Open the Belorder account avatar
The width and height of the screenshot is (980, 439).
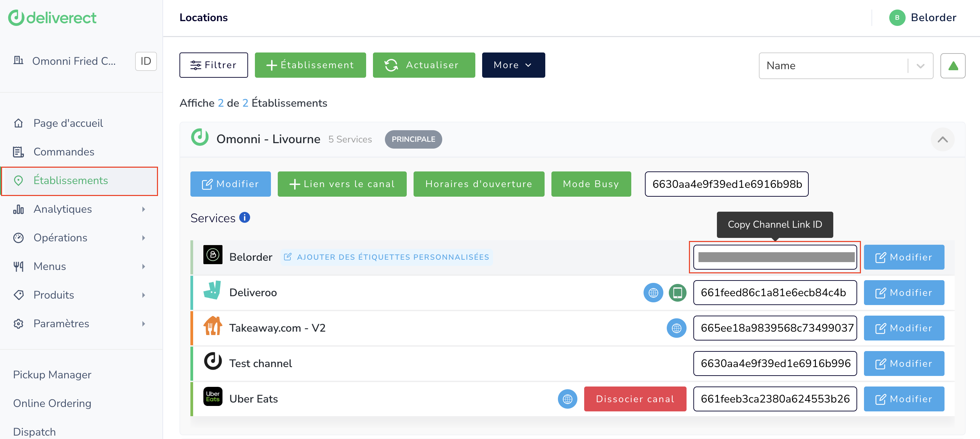[897, 17]
